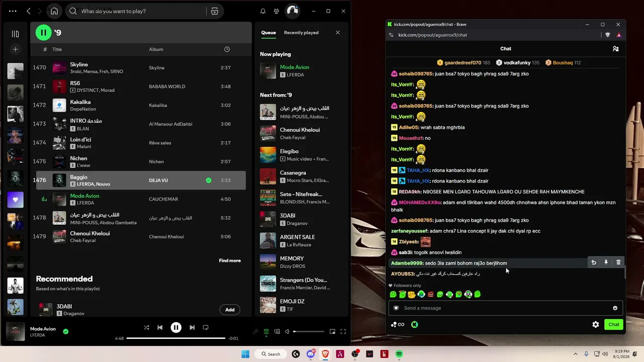This screenshot has width=644, height=362.
Task: Open gaardedreef070 top gifter
Action: 463,63
